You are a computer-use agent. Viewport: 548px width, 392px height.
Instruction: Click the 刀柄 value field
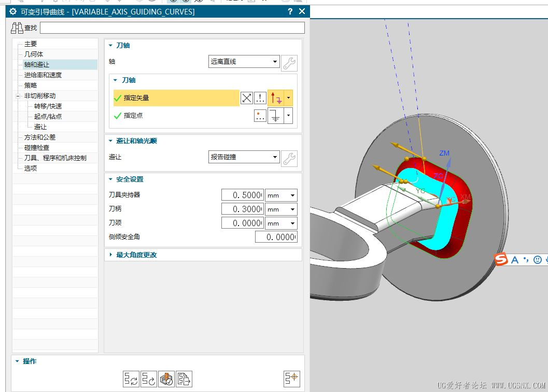pos(243,209)
